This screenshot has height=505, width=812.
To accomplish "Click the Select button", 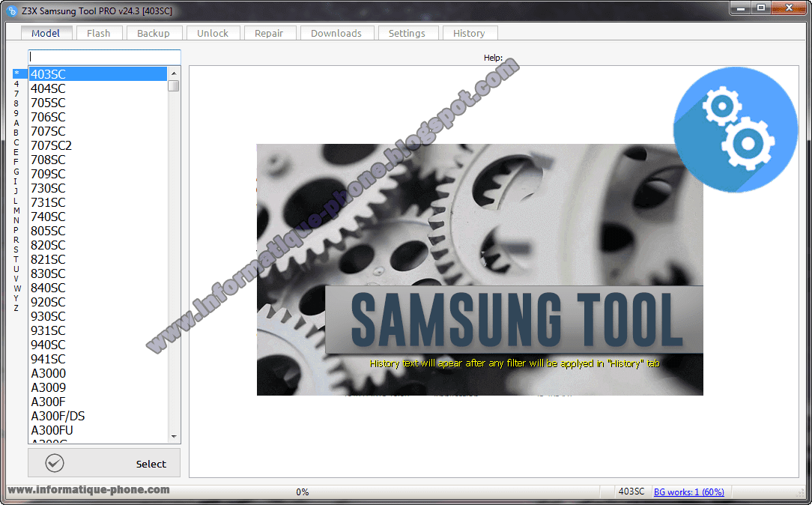I will click(x=104, y=463).
